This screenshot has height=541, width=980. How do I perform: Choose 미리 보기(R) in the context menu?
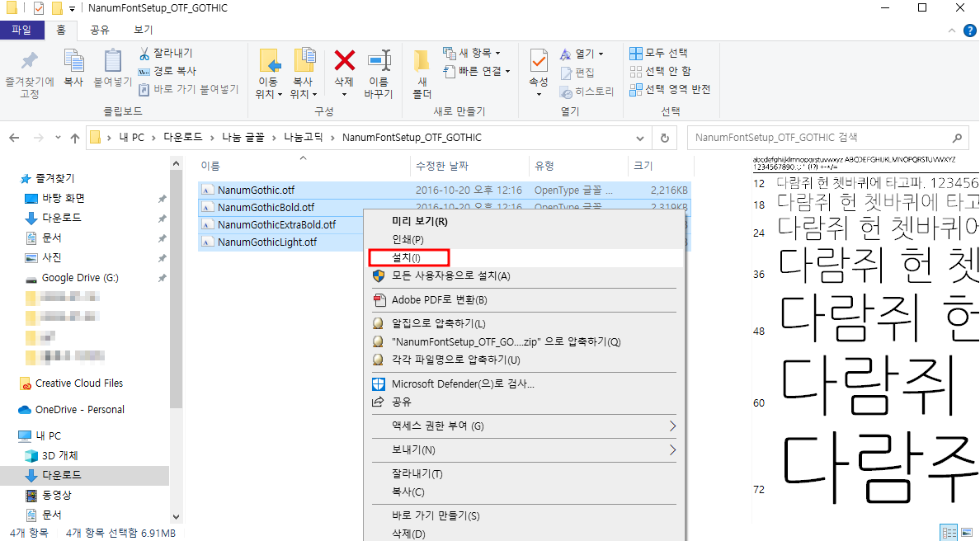[x=524, y=221]
